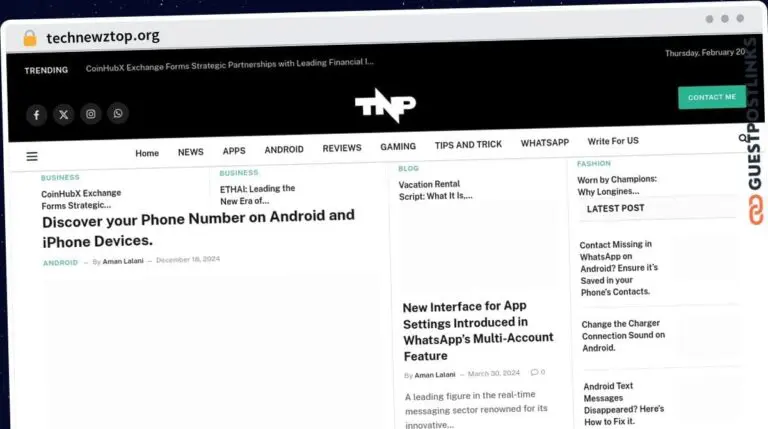Click the padlock icon in address bar

[x=30, y=38]
